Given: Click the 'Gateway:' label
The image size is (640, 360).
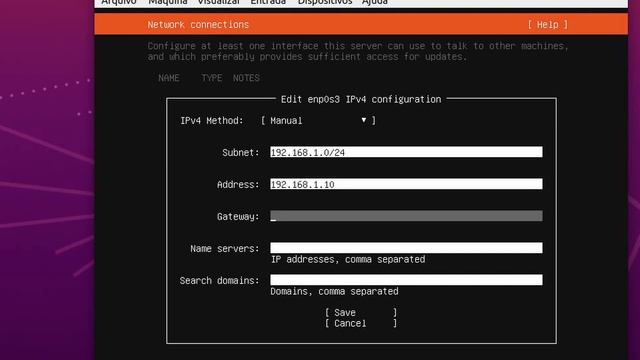Looking at the screenshot, I should click(x=238, y=217).
